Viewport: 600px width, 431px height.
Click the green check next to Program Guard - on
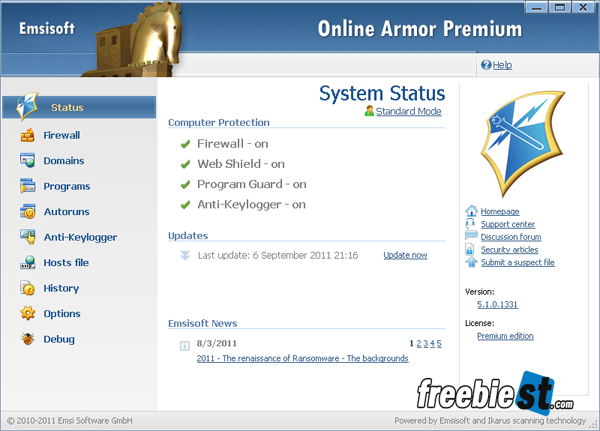coord(185,184)
